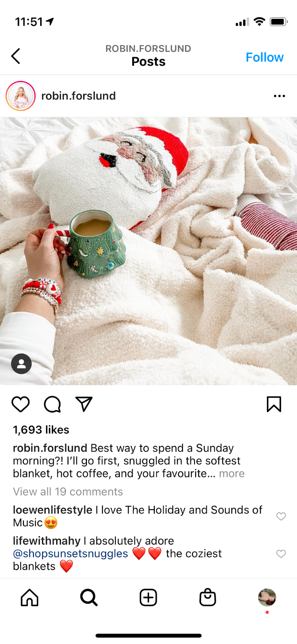Like loewenlifestyle's comment
Screen dimensions: 297x644
click(x=281, y=516)
